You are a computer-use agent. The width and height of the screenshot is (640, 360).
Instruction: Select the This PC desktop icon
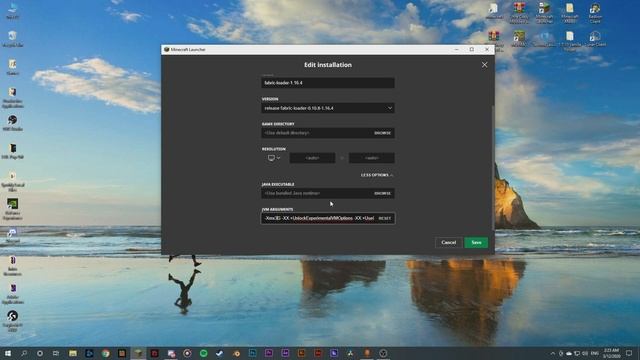tap(12, 11)
